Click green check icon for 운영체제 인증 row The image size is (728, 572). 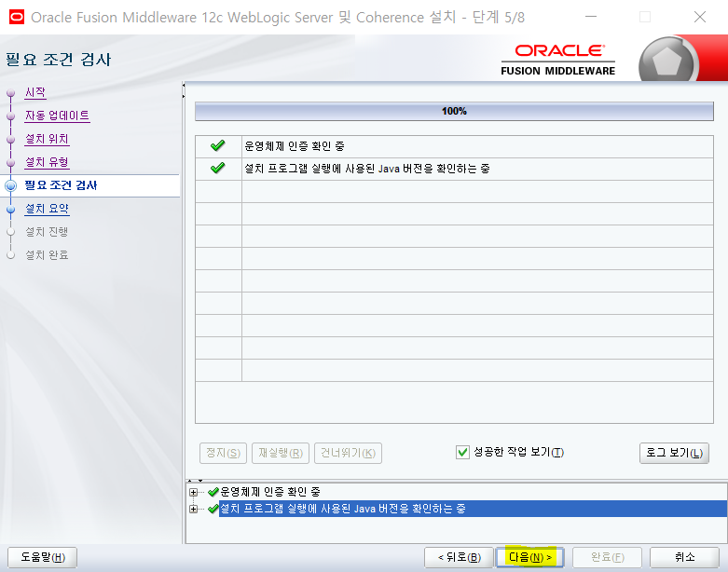pyautogui.click(x=218, y=145)
